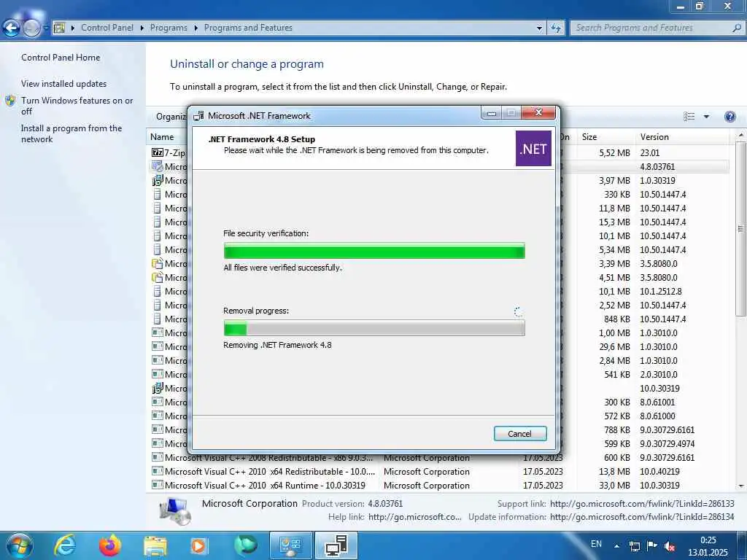This screenshot has width=747, height=560.
Task: Cancel the .NET Framework removal
Action: (x=519, y=433)
